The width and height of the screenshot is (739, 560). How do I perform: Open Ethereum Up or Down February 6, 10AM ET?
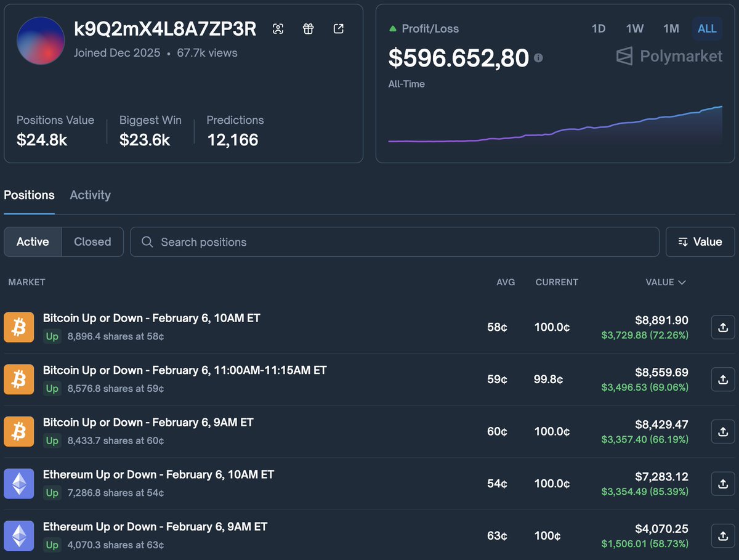pos(158,475)
